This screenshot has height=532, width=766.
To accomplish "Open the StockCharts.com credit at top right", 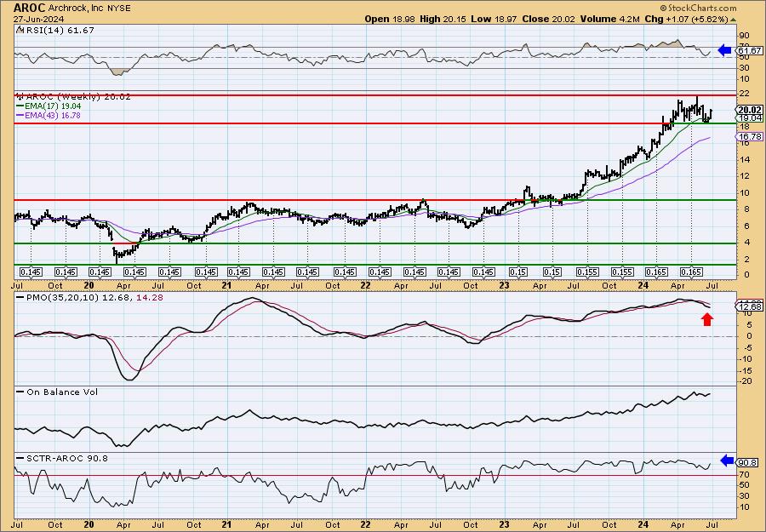I will pos(698,8).
